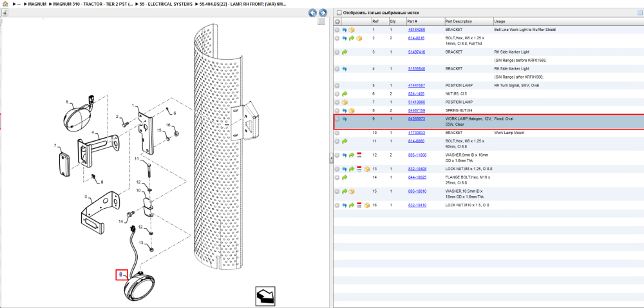Click the Usage column header
Viewport: 644px width, 308px height.
coord(500,21)
